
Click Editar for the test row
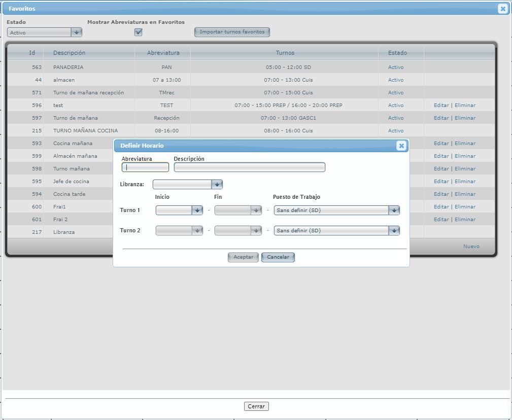(441, 106)
